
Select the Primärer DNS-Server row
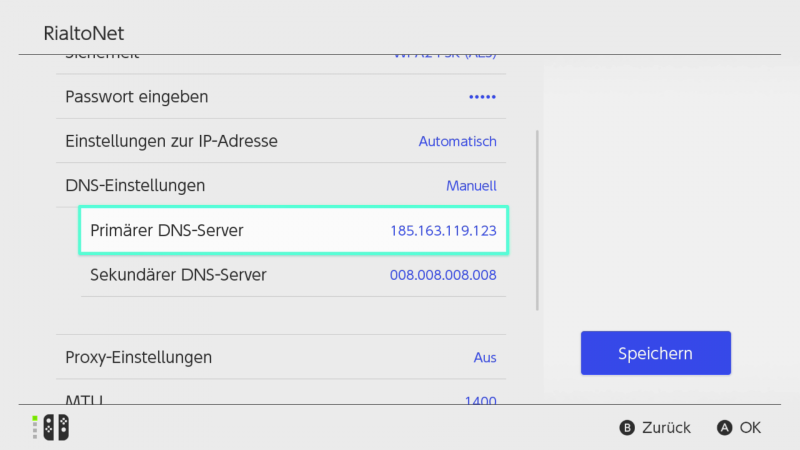pos(167,230)
